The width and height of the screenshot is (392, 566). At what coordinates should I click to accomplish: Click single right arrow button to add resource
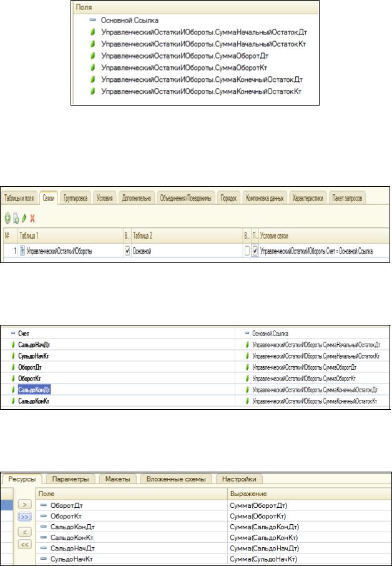pos(24,505)
